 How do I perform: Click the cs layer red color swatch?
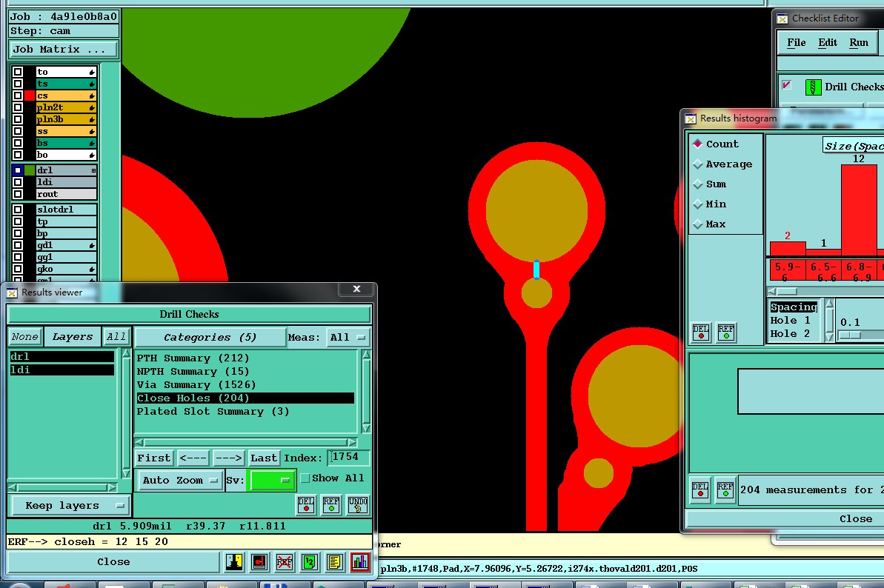click(30, 96)
